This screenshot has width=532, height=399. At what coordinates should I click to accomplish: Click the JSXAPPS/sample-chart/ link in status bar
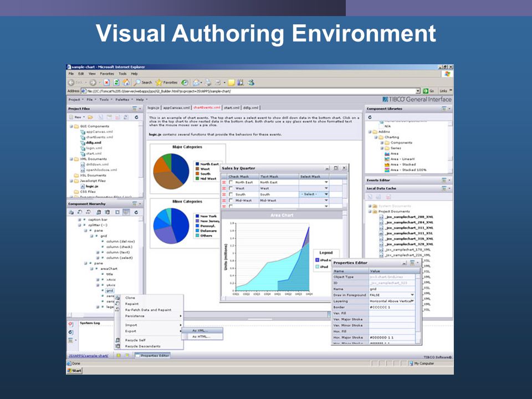(89, 356)
